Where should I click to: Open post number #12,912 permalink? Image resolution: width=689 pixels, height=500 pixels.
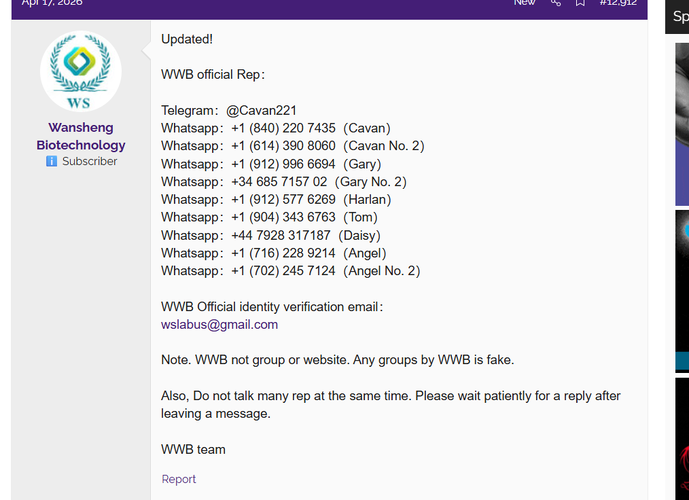(x=618, y=3)
